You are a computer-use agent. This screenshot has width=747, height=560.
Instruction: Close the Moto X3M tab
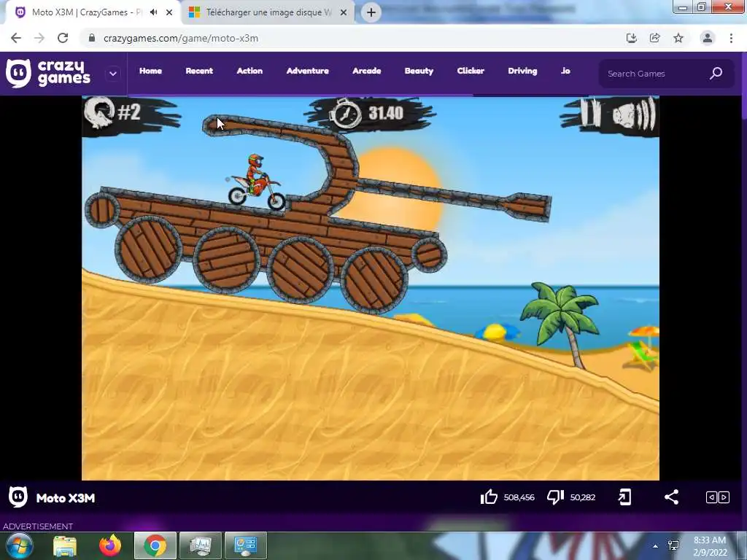[169, 13]
